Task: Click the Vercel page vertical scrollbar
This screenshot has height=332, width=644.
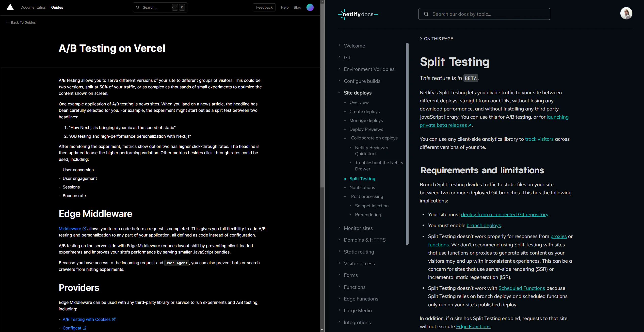Action: click(x=322, y=95)
